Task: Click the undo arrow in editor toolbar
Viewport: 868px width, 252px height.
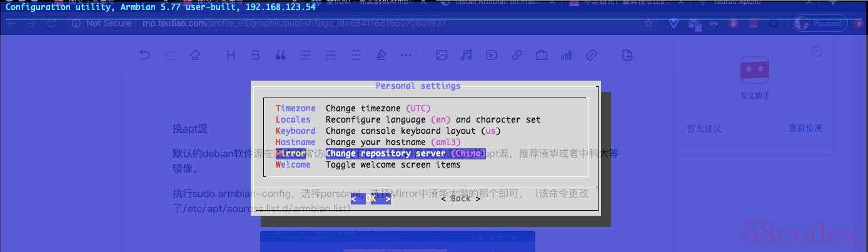Action: pos(145,55)
